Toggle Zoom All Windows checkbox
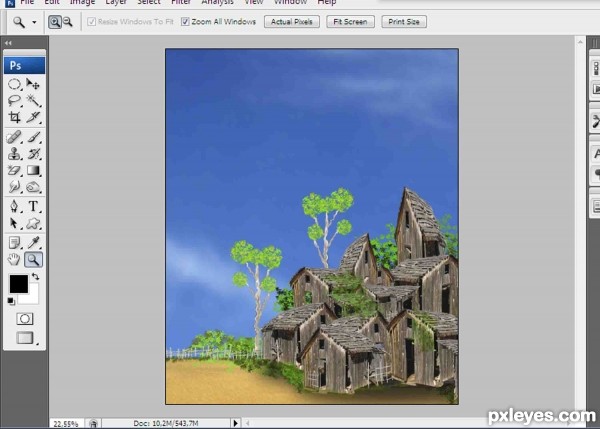Viewport: 600px width, 429px height. pyautogui.click(x=185, y=22)
